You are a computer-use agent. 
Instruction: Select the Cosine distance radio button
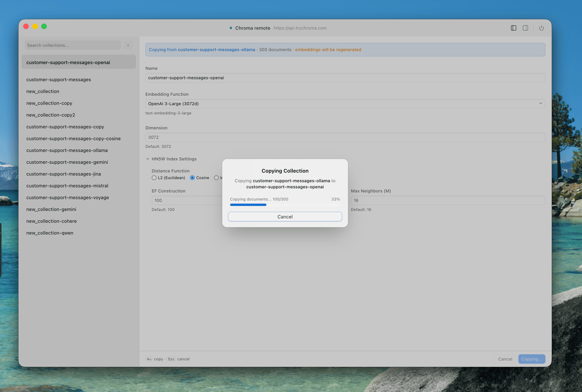(192, 178)
